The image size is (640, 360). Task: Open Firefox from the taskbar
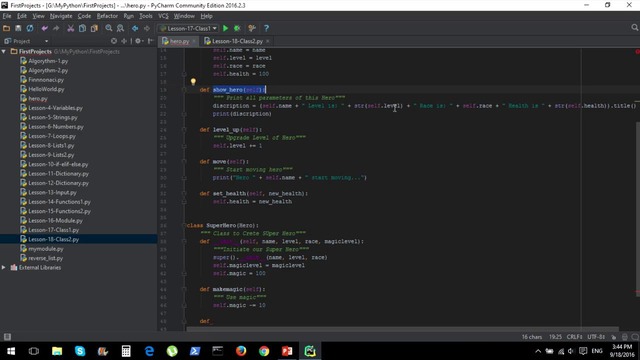click(x=241, y=351)
